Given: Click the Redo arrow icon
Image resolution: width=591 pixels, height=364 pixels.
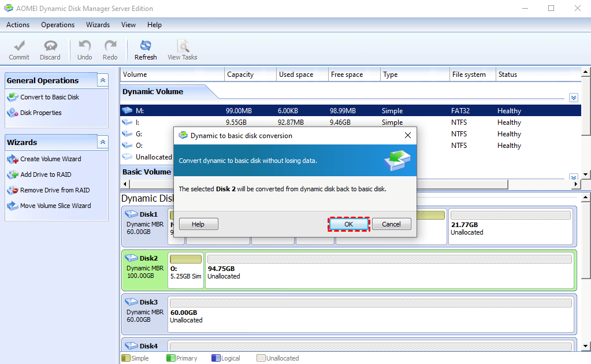Looking at the screenshot, I should point(110,46).
